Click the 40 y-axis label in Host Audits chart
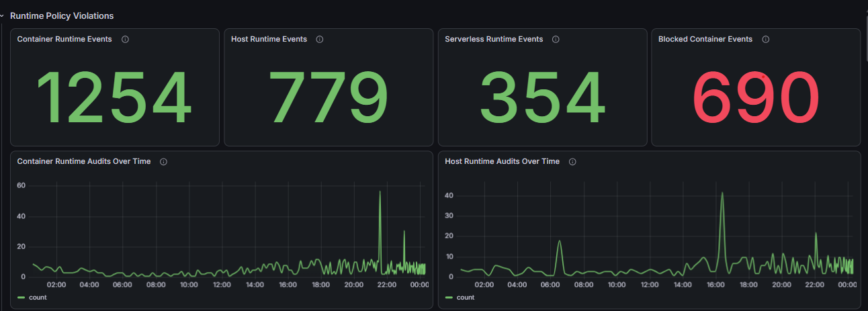The width and height of the screenshot is (868, 311). pos(449,195)
